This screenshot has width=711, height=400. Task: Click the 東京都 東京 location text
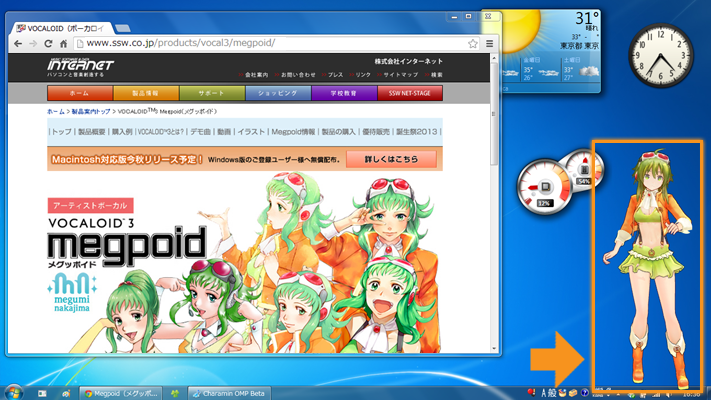[579, 46]
